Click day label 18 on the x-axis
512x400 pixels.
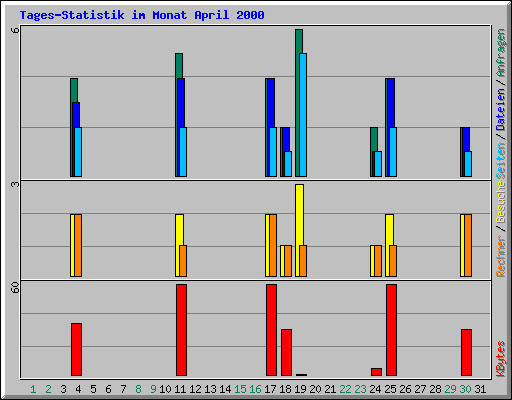(285, 389)
